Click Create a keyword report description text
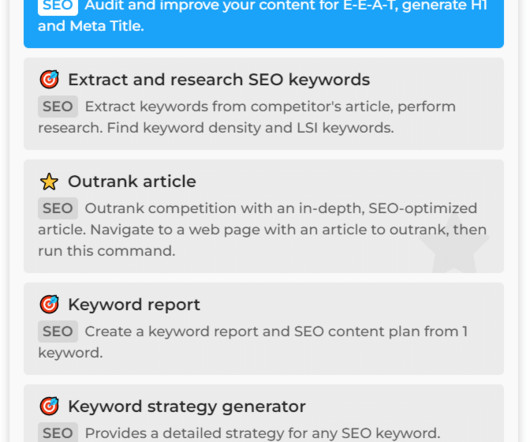530x442 pixels. 253,342
